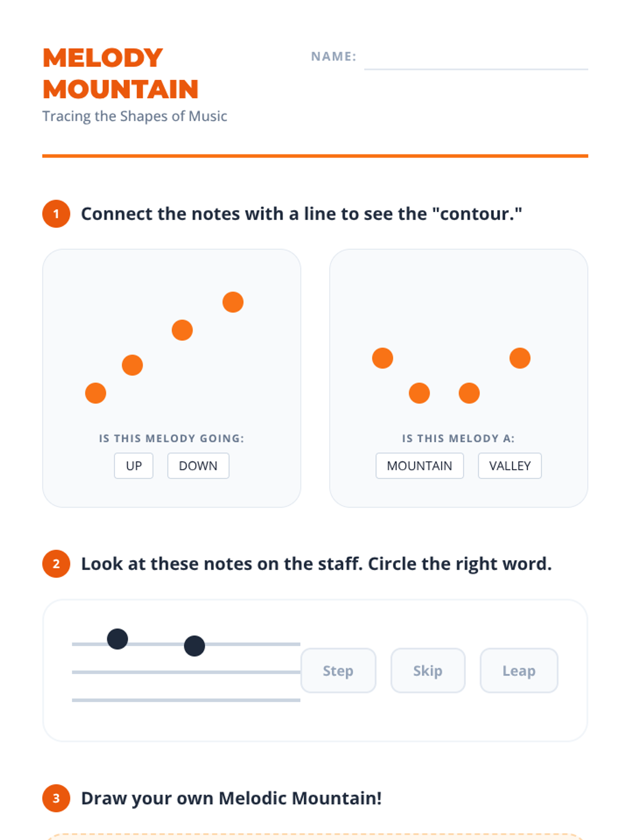
Task: Click the third dot of the rising melody
Action: pos(182,330)
